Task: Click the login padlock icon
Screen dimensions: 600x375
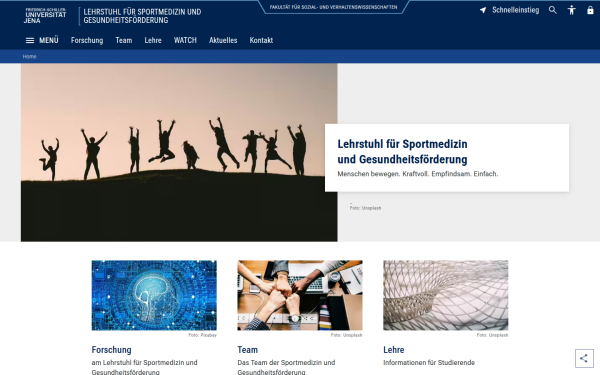Action: tap(590, 10)
